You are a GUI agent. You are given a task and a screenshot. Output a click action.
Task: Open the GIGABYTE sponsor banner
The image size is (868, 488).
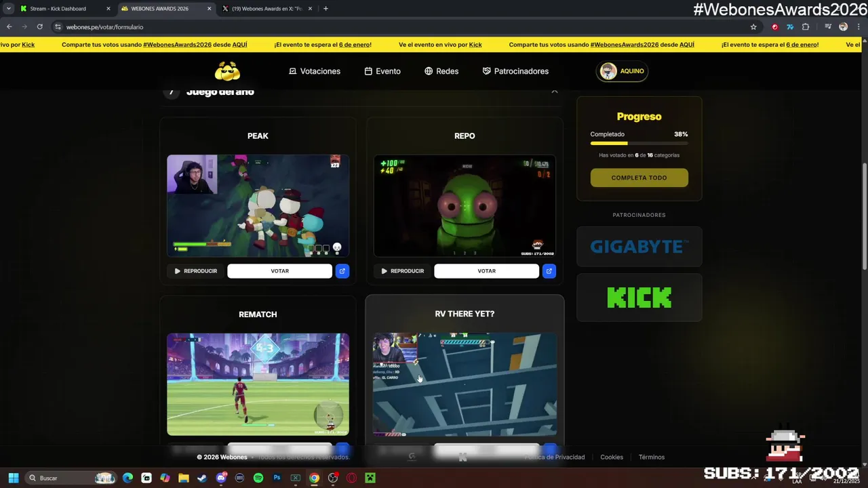(x=639, y=247)
